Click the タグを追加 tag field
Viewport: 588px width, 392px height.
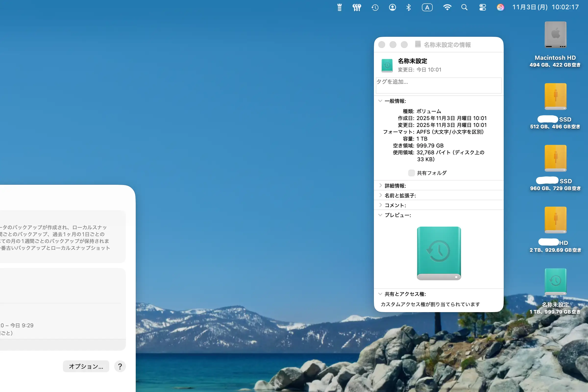(439, 85)
